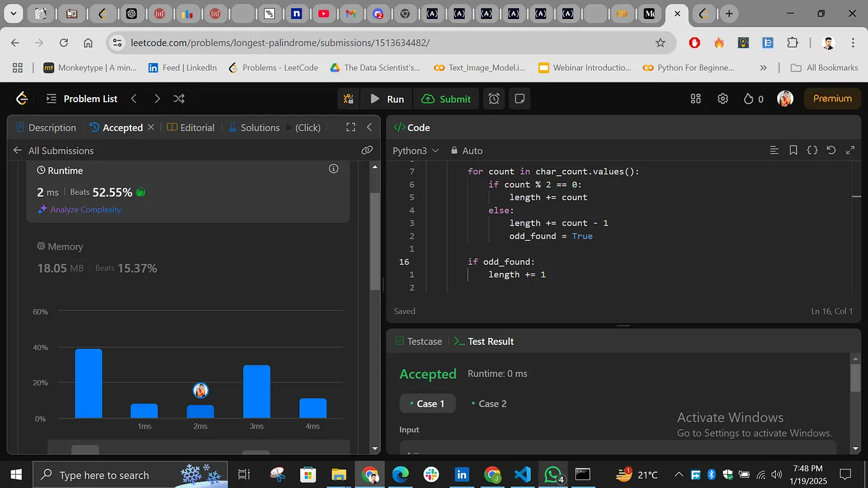Reset code using the undo arrow icon
Viewport: 868px width, 488px height.
[x=831, y=150]
